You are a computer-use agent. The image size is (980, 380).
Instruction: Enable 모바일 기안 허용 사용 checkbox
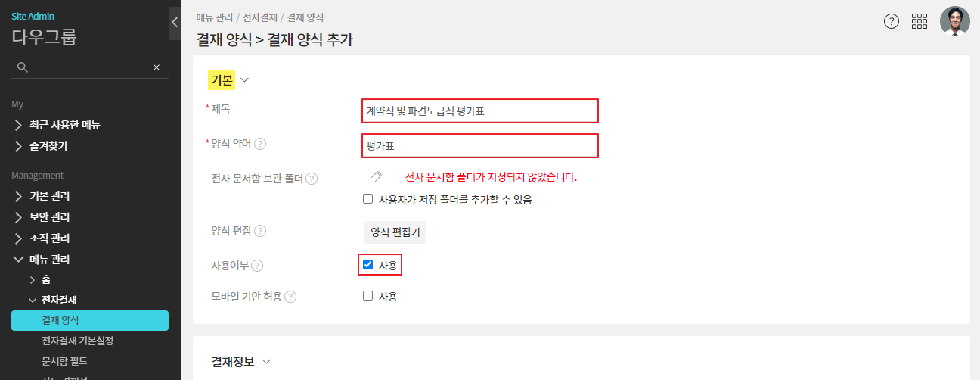(x=368, y=296)
